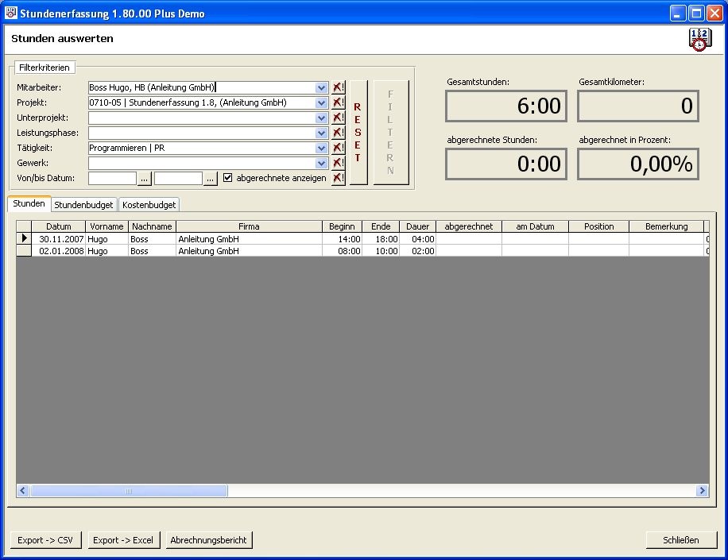Clear the Von/bis Datum filter icon
728x560 pixels.
tap(339, 179)
